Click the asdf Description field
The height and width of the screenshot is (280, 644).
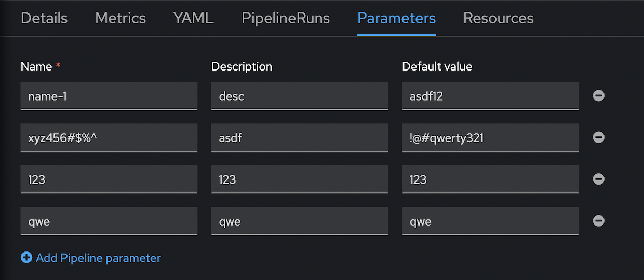[300, 137]
